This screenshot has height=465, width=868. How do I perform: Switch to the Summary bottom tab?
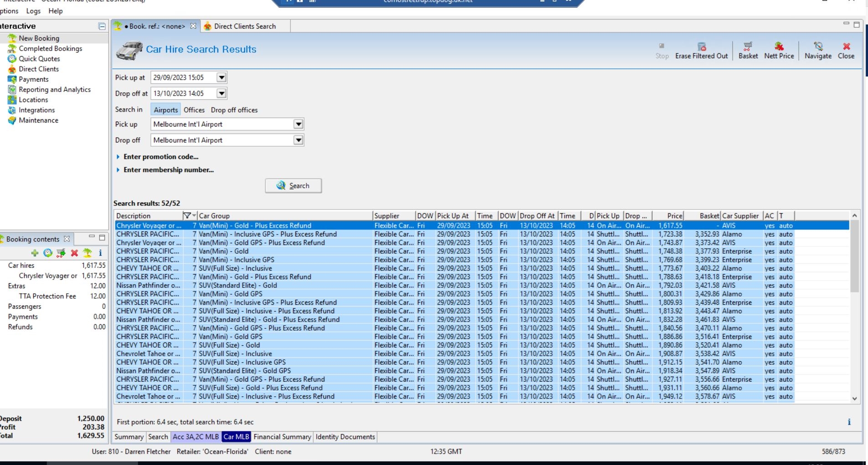click(x=129, y=437)
